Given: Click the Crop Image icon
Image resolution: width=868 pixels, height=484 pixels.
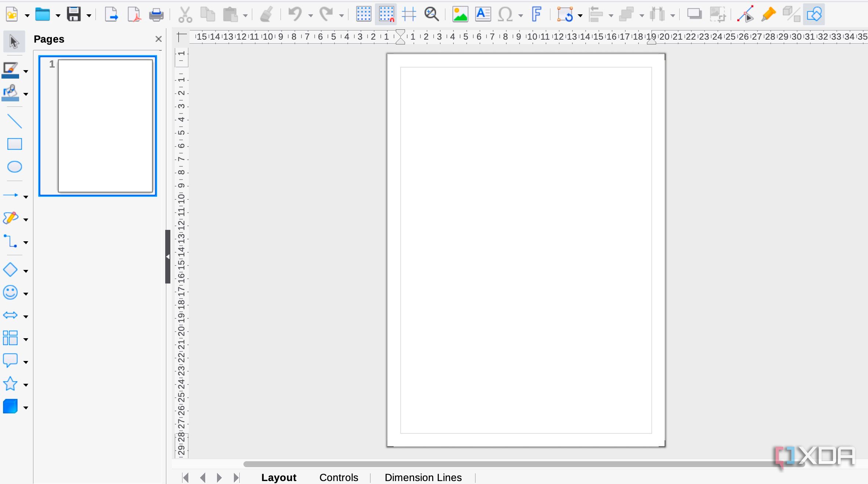Looking at the screenshot, I should point(717,14).
